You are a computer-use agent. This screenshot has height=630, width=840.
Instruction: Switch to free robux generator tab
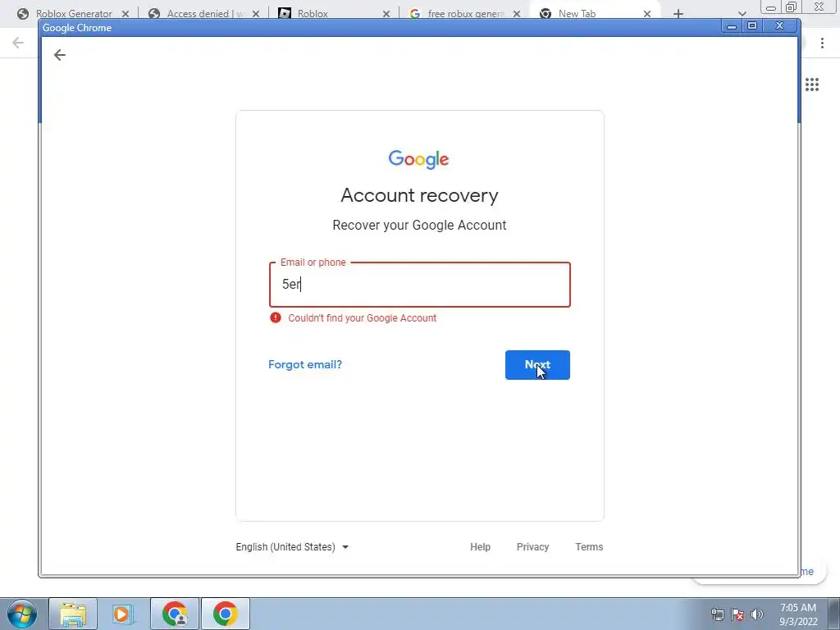click(465, 14)
